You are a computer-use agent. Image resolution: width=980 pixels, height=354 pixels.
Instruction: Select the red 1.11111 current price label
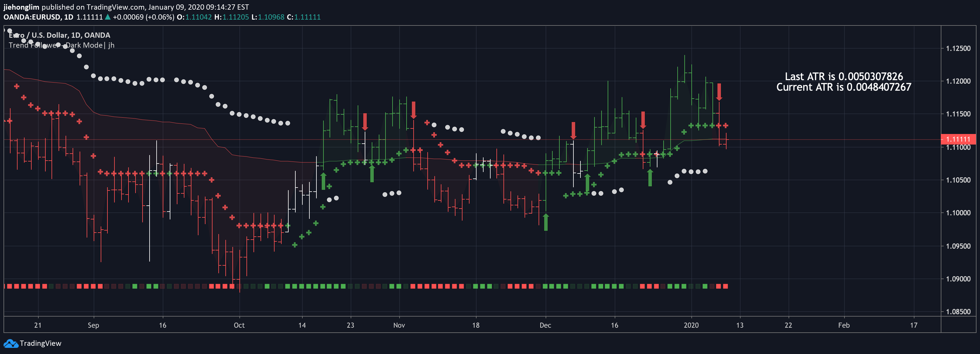[958, 139]
